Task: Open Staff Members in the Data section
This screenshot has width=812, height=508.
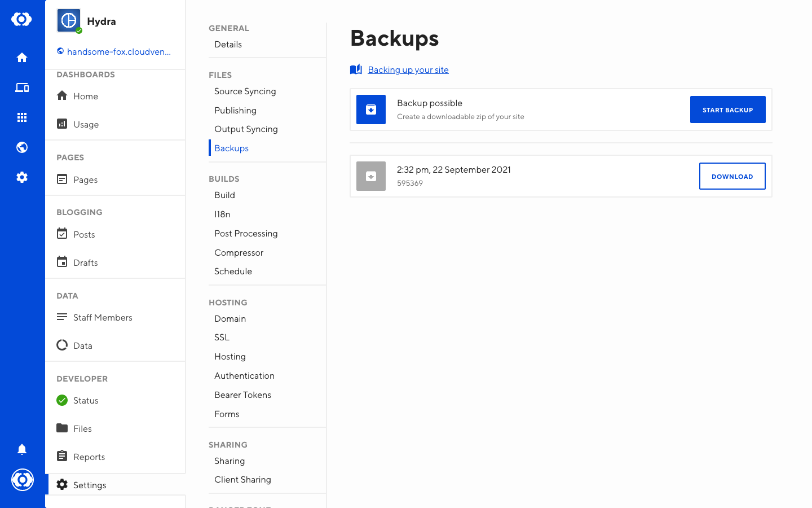Action: click(x=103, y=318)
